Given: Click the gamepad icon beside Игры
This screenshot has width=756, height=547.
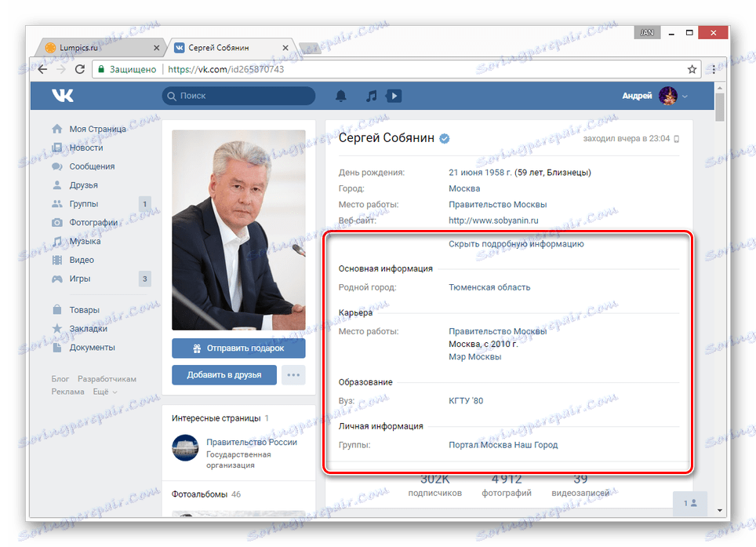Looking at the screenshot, I should 57,279.
